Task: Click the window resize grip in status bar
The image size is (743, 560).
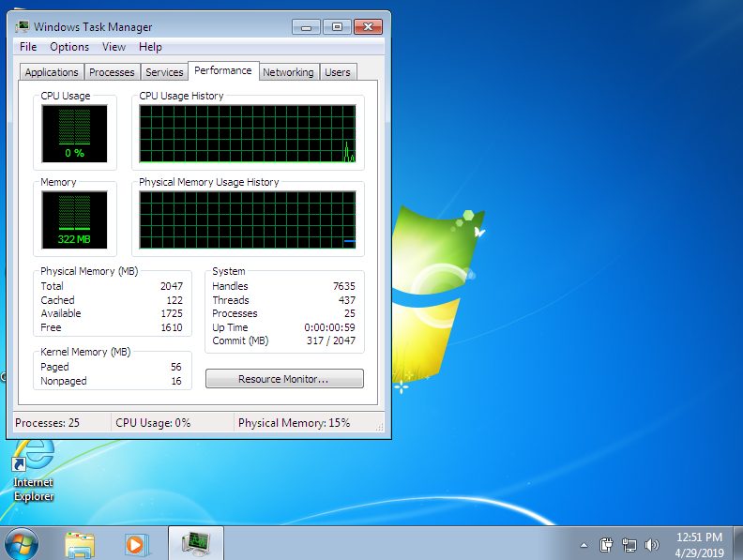Action: pyautogui.click(x=379, y=427)
